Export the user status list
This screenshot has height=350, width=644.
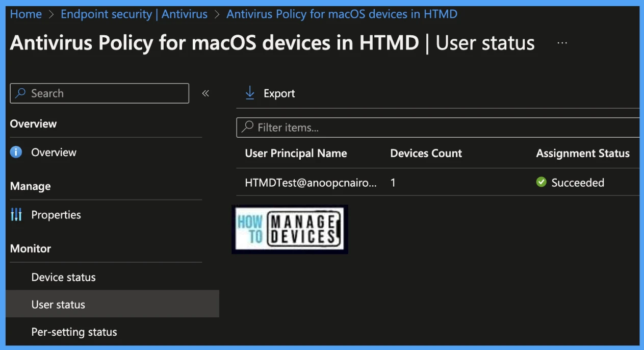click(270, 93)
